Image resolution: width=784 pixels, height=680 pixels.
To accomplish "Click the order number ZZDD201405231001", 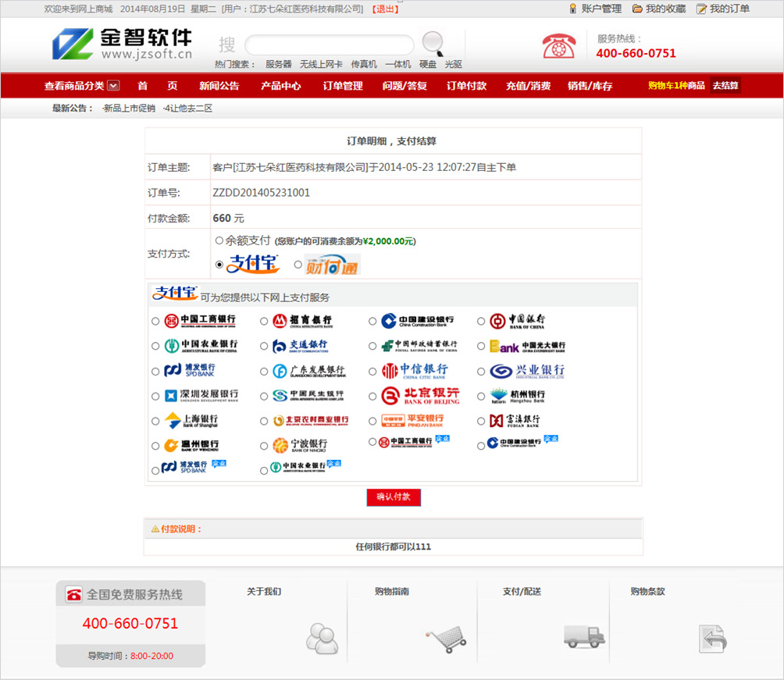I will (261, 193).
